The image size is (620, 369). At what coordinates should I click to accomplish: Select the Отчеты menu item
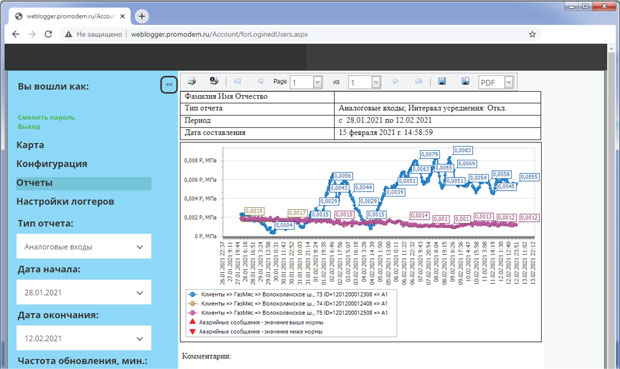tap(83, 183)
